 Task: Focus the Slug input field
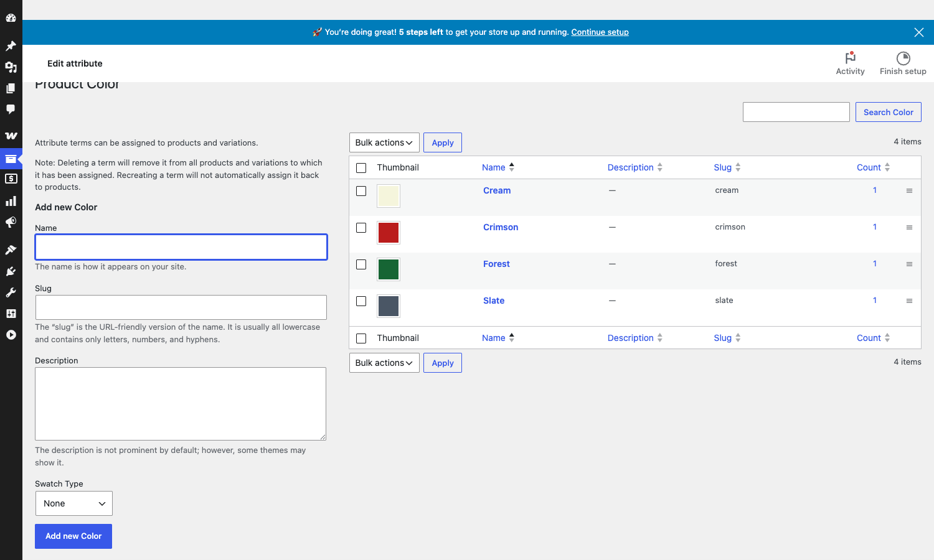coord(181,307)
